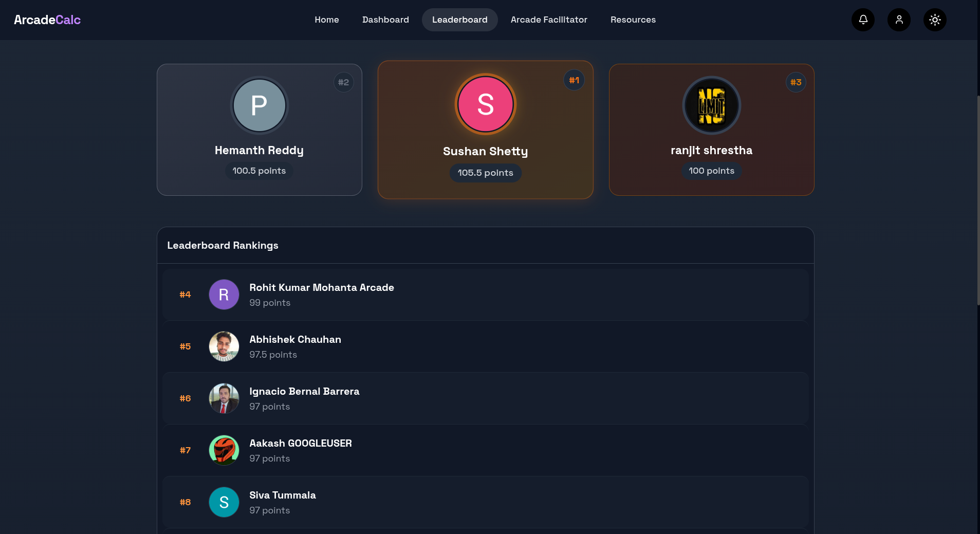This screenshot has width=980, height=534.
Task: Click Siva Tummala's S avatar
Action: pos(224,502)
